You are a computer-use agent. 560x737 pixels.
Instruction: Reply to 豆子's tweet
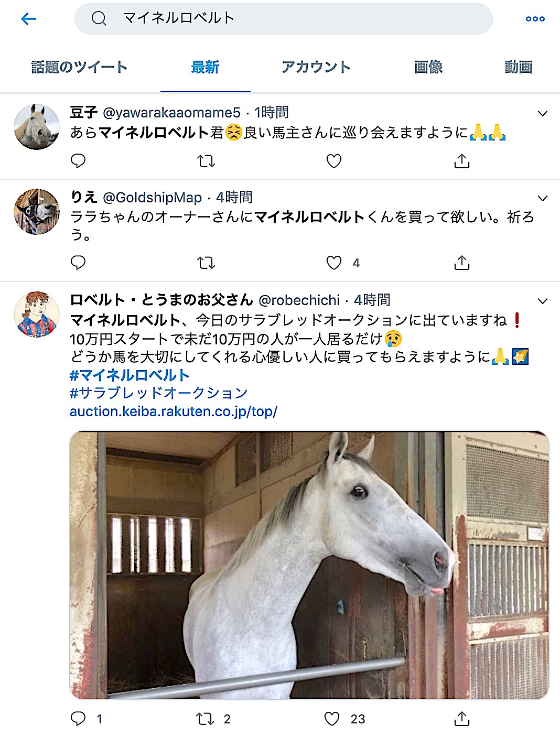click(x=78, y=161)
